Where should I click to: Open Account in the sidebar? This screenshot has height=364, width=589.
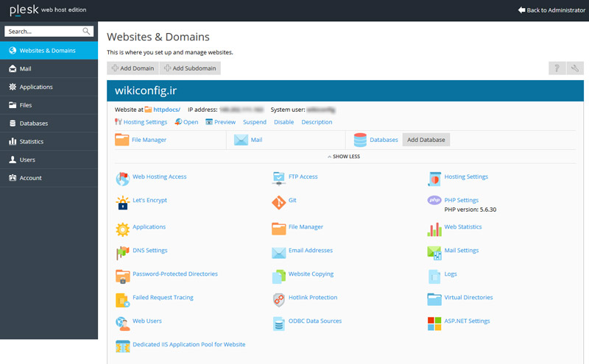tap(49, 178)
